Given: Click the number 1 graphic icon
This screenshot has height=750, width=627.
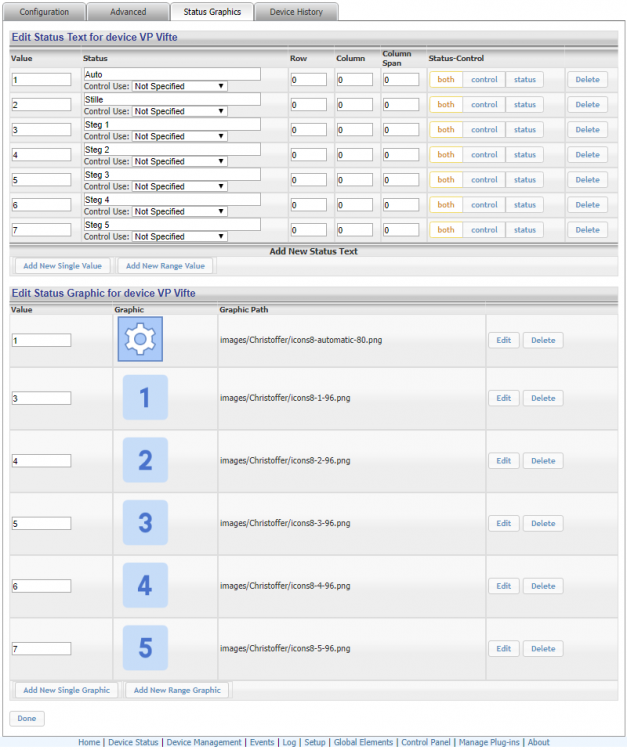Looking at the screenshot, I should pos(145,398).
